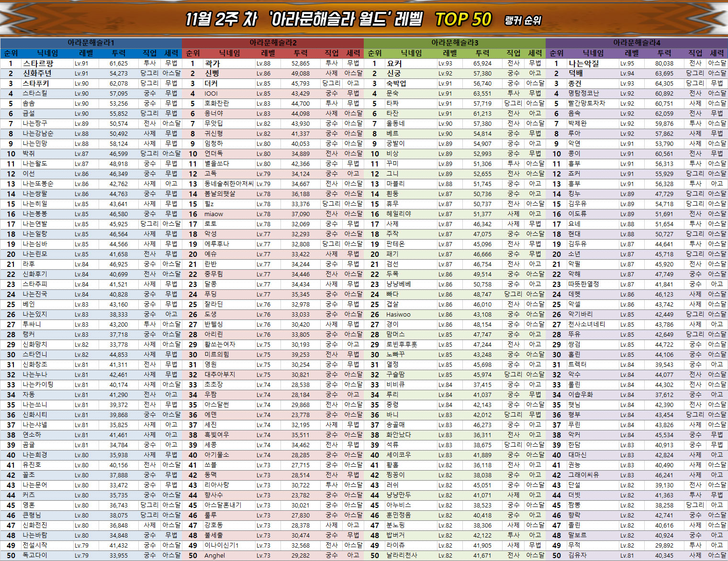Viewport: 728px width, 561px height.
Task: Click 레벨 column header under 아라문해슬라3
Action: point(450,53)
